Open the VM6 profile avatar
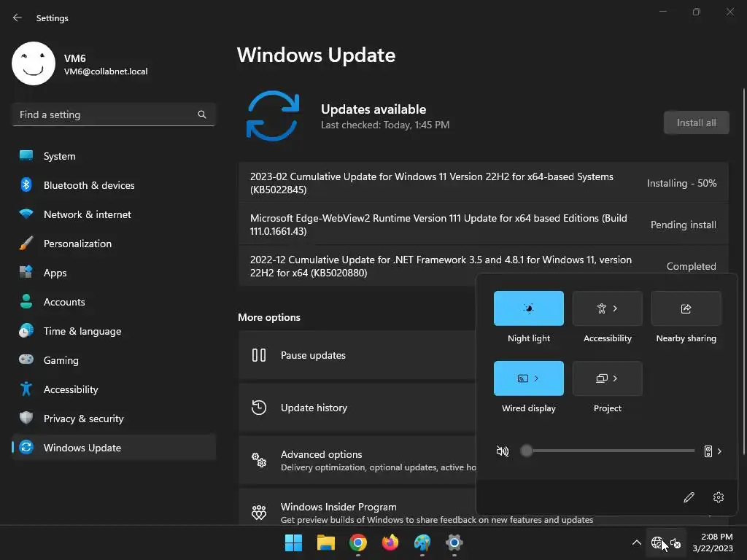Viewport: 747px width, 560px height. coord(34,63)
